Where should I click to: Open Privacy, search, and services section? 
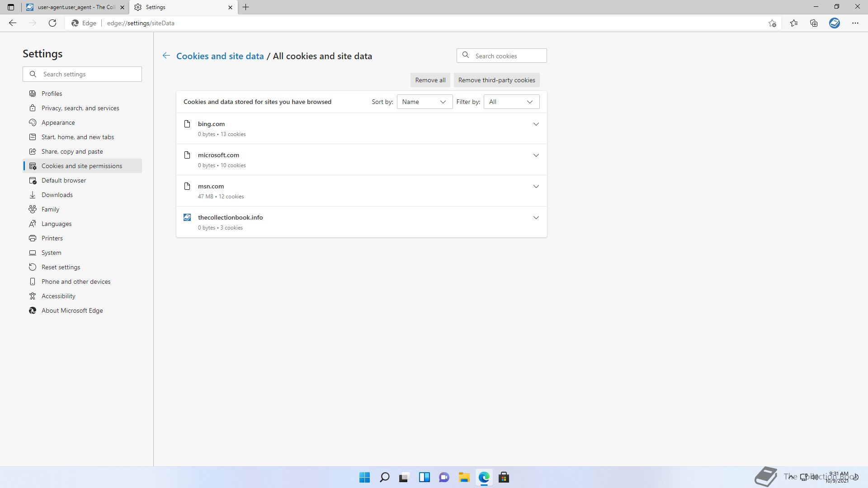tap(82, 108)
